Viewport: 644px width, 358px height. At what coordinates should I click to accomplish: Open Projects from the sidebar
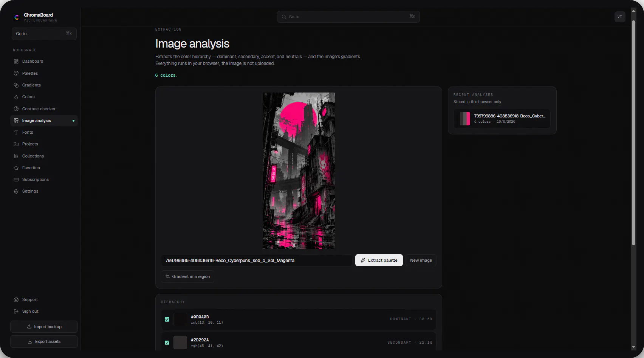pyautogui.click(x=44, y=144)
